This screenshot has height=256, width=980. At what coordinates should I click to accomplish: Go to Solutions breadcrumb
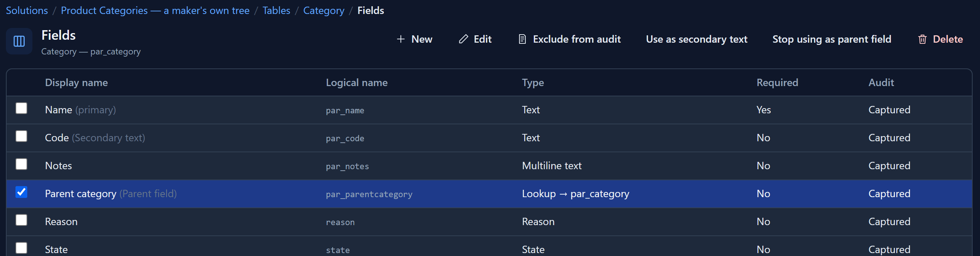(x=27, y=11)
